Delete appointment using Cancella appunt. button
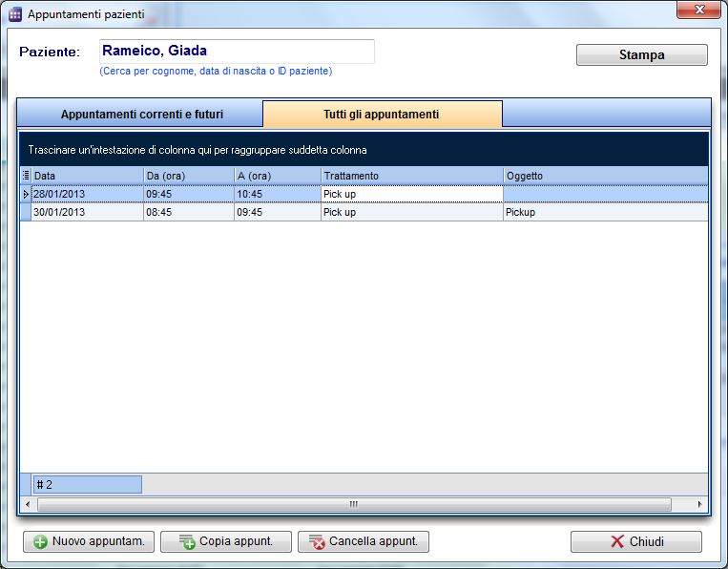The height and width of the screenshot is (569, 728). [x=364, y=541]
